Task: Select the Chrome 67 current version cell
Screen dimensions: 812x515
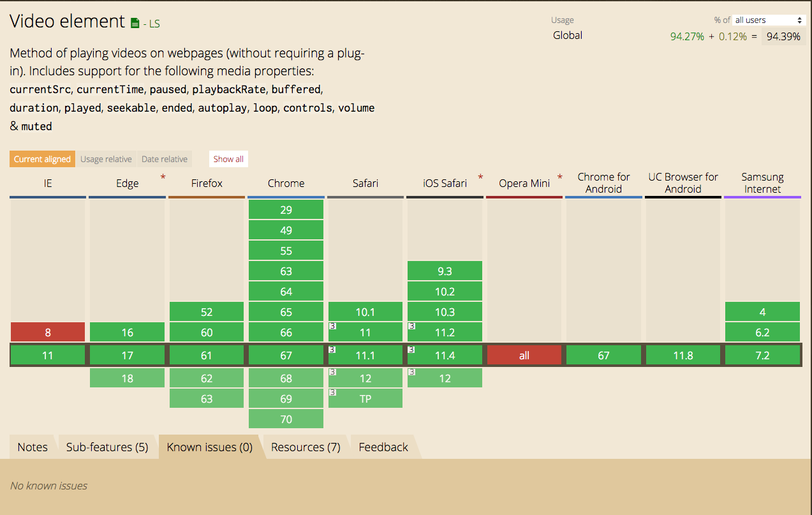Action: (286, 355)
